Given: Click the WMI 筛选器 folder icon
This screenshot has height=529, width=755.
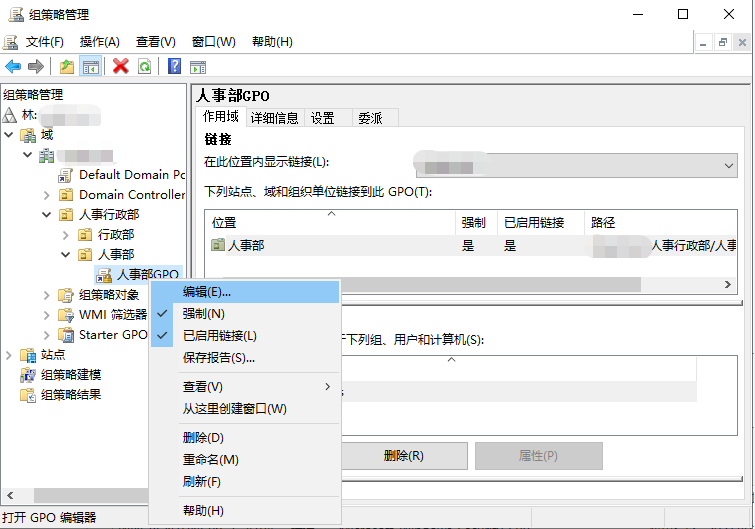Looking at the screenshot, I should pyautogui.click(x=65, y=315).
